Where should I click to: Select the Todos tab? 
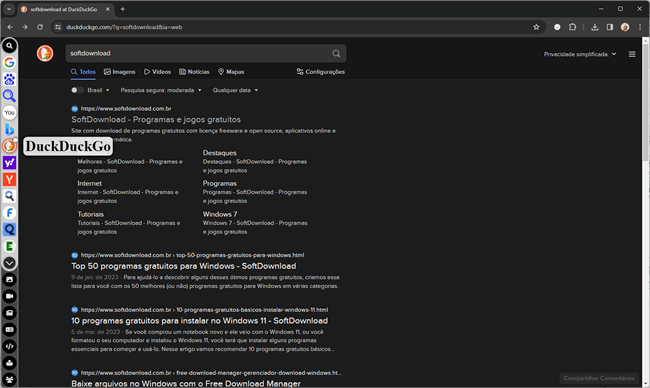coord(83,72)
